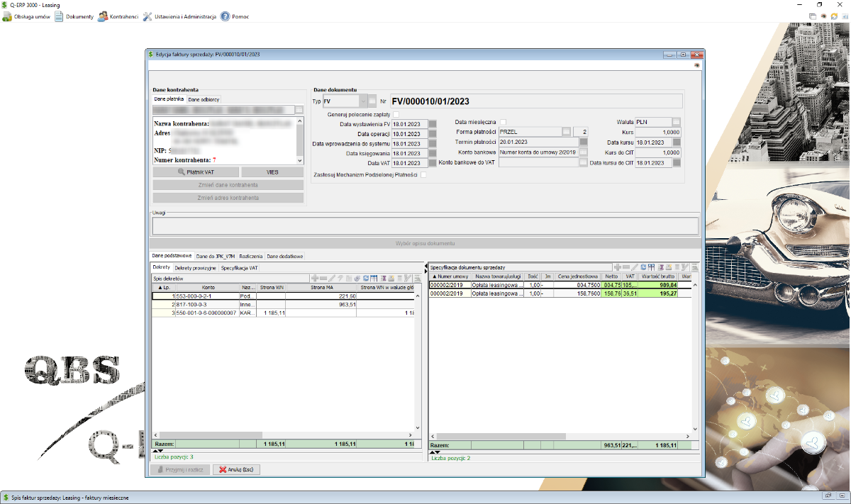Switch to Dane do JPK_V7M tab
The height and width of the screenshot is (504, 851).
coord(216,256)
